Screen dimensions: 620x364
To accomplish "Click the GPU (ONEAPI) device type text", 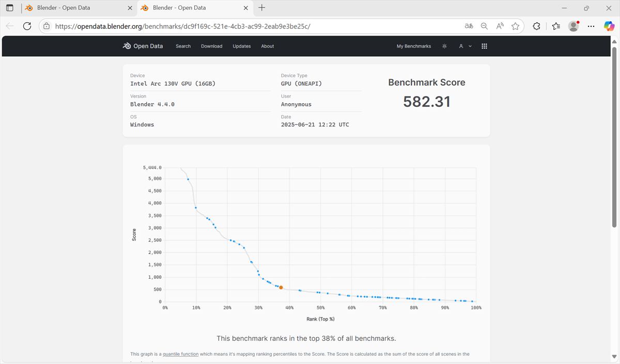I will tap(301, 84).
